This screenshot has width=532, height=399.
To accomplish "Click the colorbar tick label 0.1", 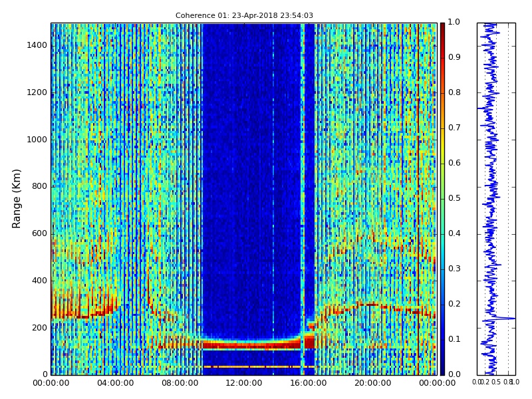I will point(454,339).
